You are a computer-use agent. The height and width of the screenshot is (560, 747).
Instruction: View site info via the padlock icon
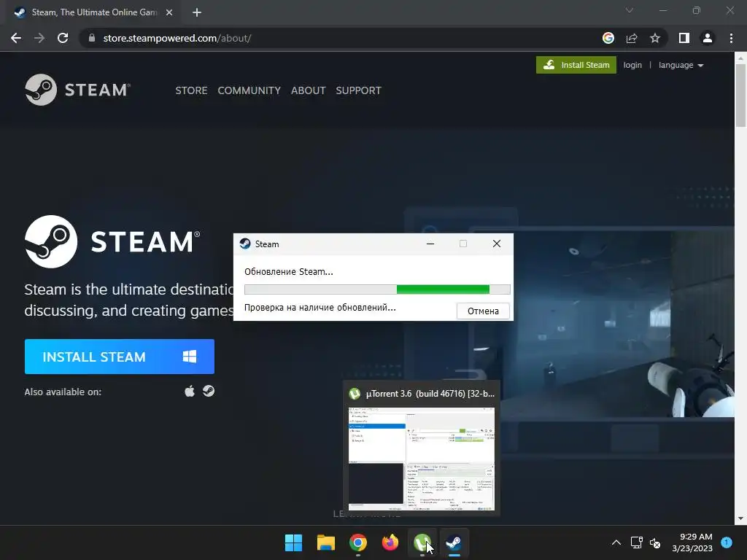tap(92, 38)
